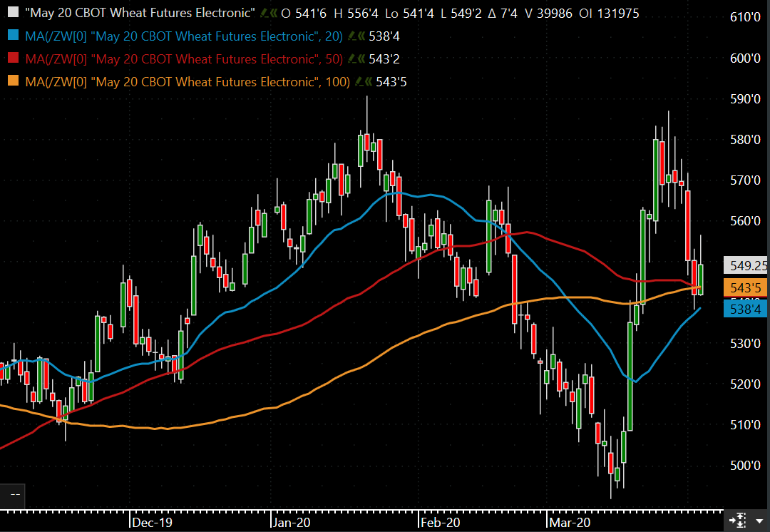Click the pencil edit icon beside the Wheat Futures price legend

pos(265,14)
